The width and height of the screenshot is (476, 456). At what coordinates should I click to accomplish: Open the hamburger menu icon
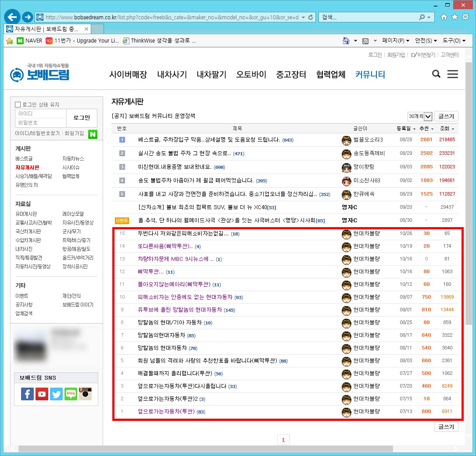[452, 74]
